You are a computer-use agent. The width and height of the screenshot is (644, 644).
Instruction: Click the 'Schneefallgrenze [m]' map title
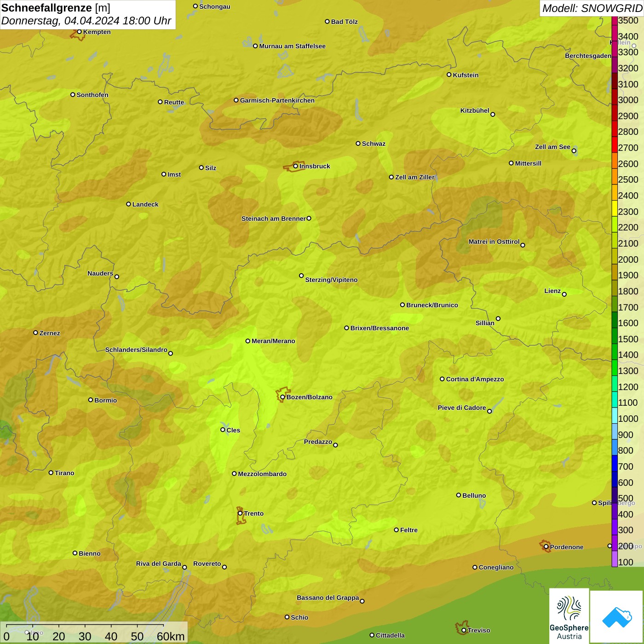[56, 8]
